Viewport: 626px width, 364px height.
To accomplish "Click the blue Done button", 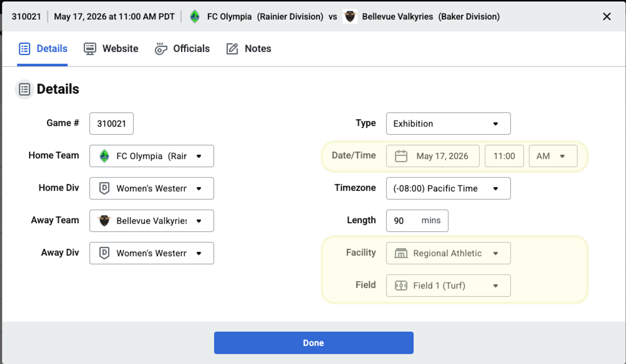I will [313, 343].
